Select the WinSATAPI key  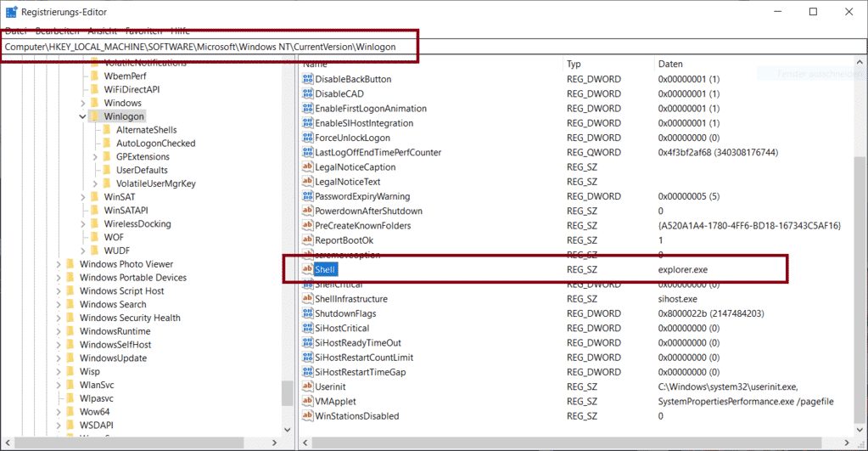126,210
